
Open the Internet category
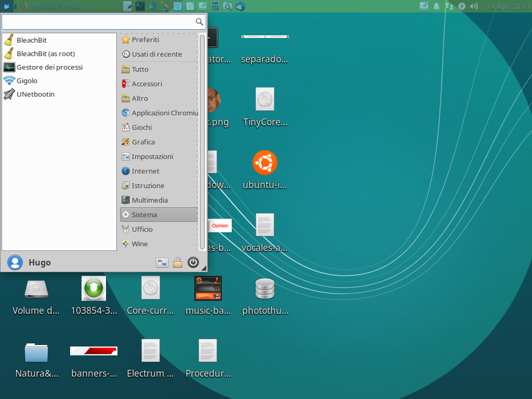159,171
